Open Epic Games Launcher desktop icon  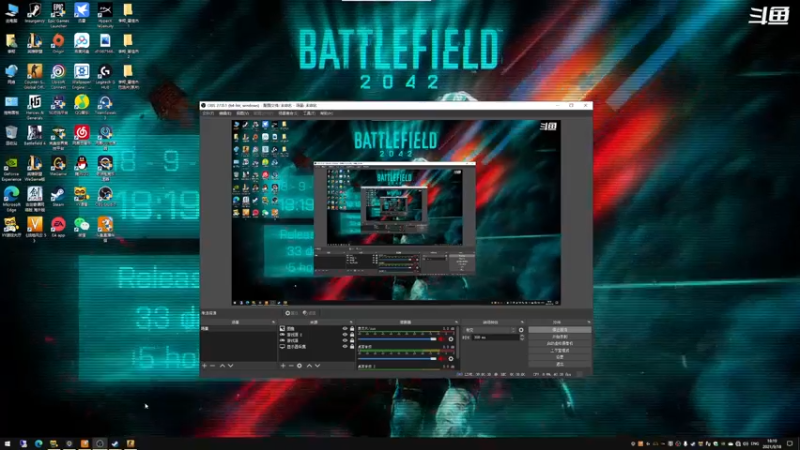(58, 14)
